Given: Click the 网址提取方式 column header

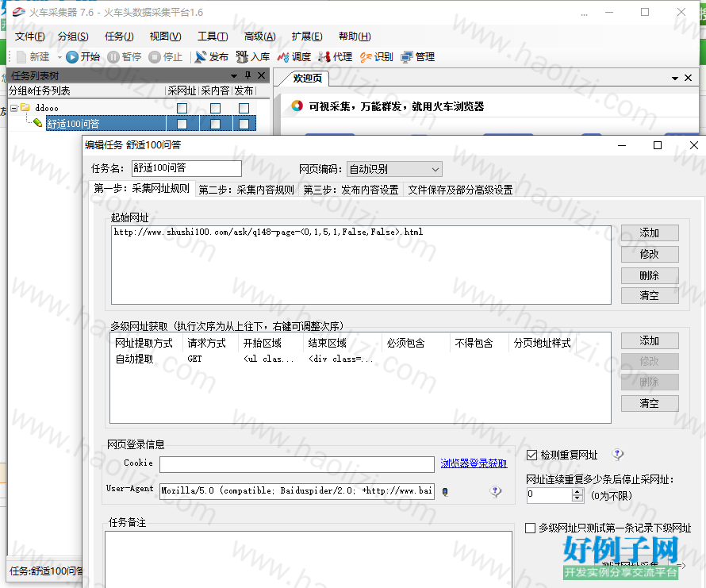Looking at the screenshot, I should 144,344.
